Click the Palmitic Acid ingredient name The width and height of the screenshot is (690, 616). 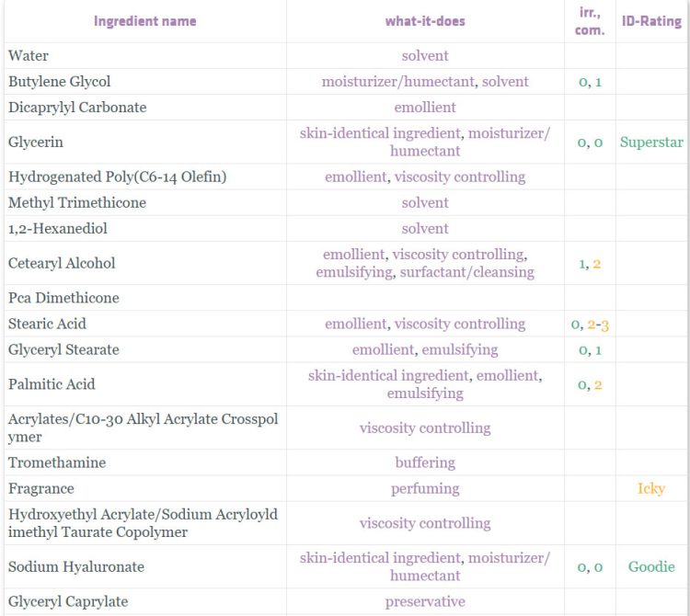pos(52,384)
